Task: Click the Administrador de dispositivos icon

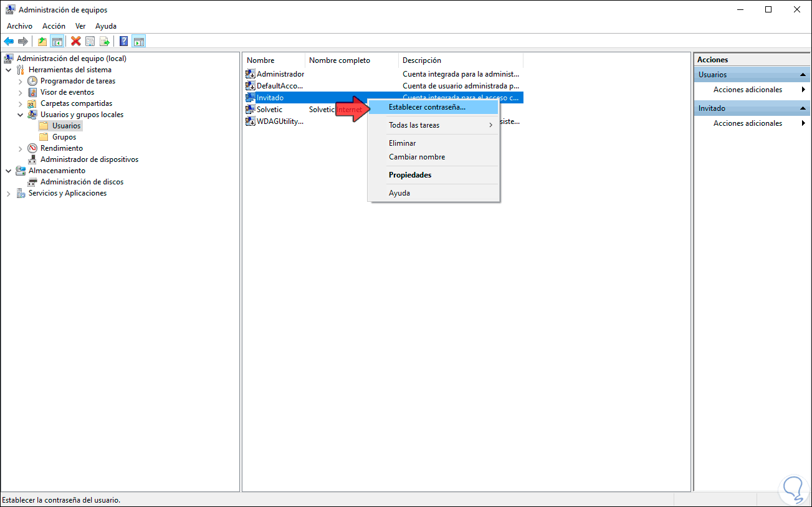Action: pos(33,159)
